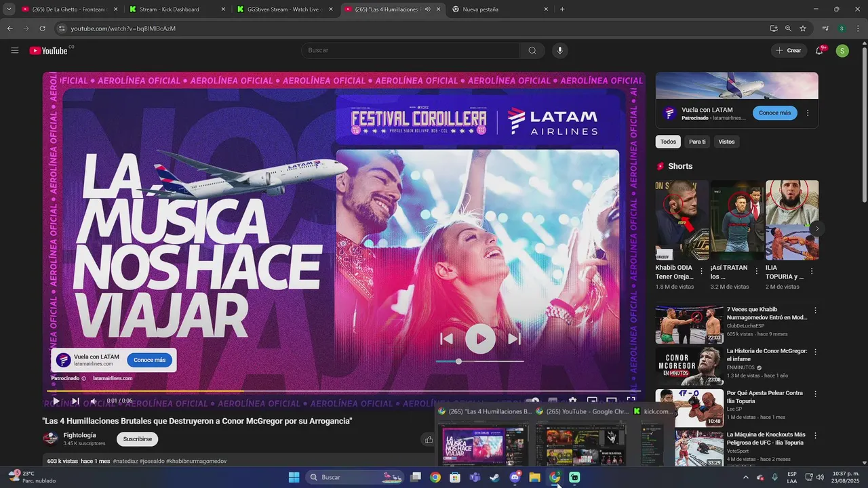View site information icon in address bar
868x488 pixels.
pos(62,28)
